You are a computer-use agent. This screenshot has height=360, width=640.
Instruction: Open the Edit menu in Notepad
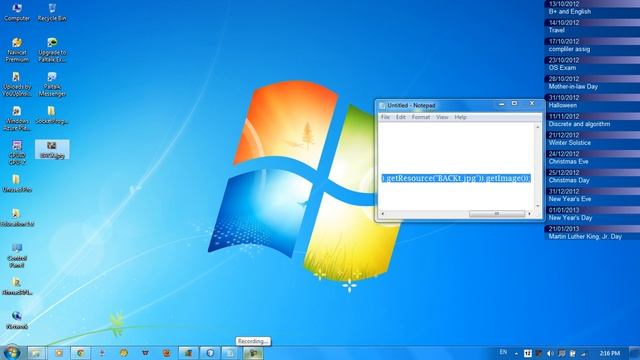pyautogui.click(x=400, y=117)
